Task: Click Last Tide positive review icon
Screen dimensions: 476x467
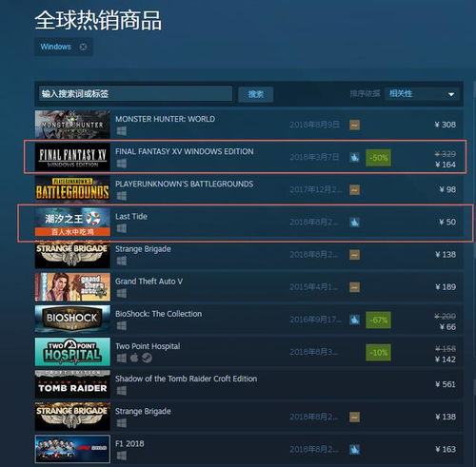Action: (x=354, y=223)
